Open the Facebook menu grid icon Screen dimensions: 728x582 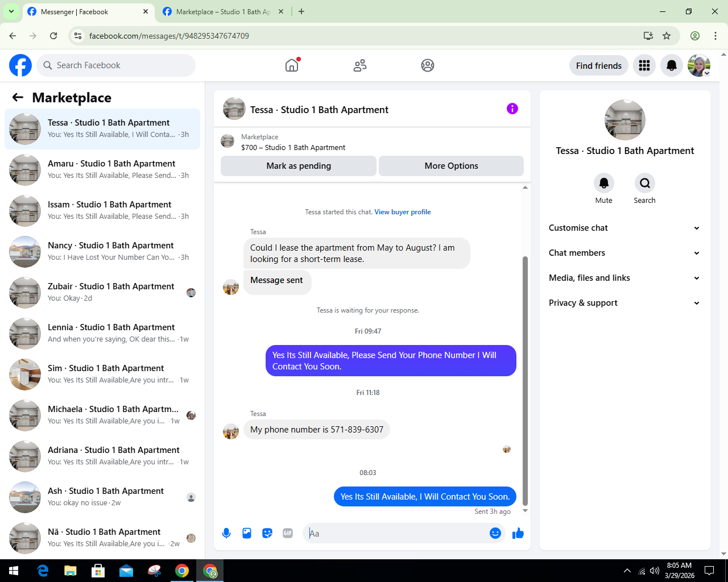click(644, 65)
